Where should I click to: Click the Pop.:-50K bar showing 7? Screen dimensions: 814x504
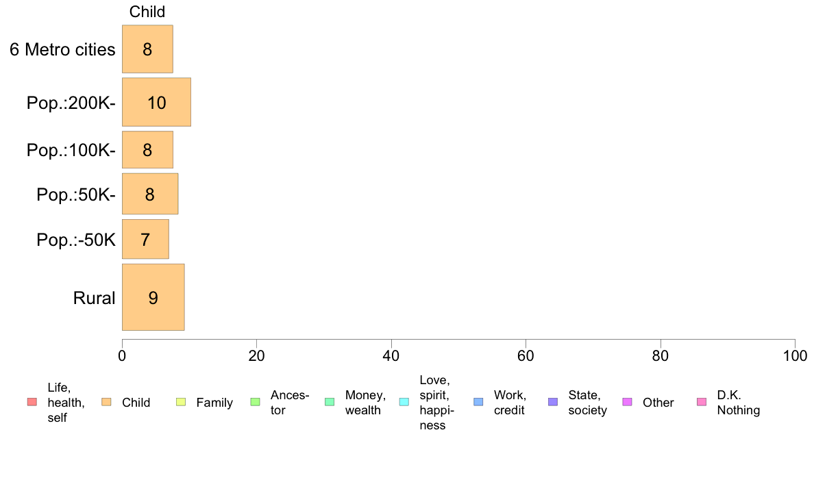pos(145,239)
